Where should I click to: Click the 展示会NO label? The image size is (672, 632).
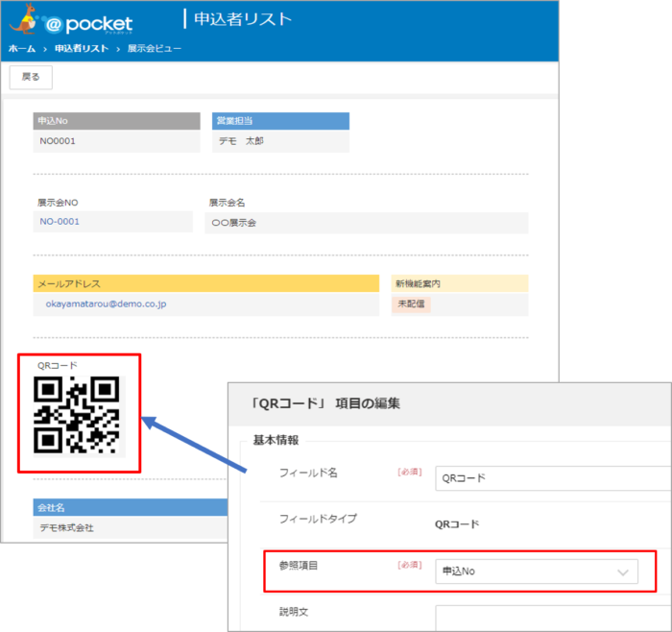coord(58,203)
